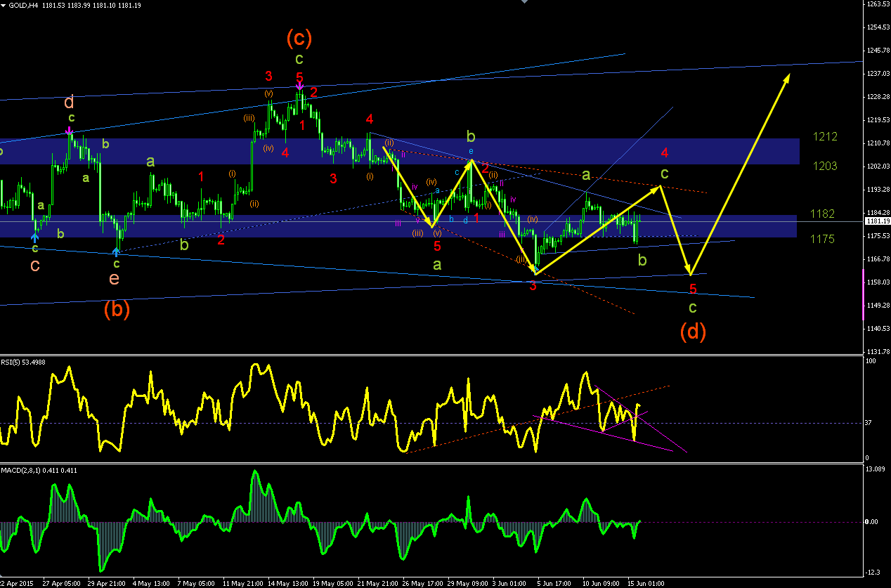Click 1254.53 on the price scale
The width and height of the screenshot is (891, 588).
point(877,27)
